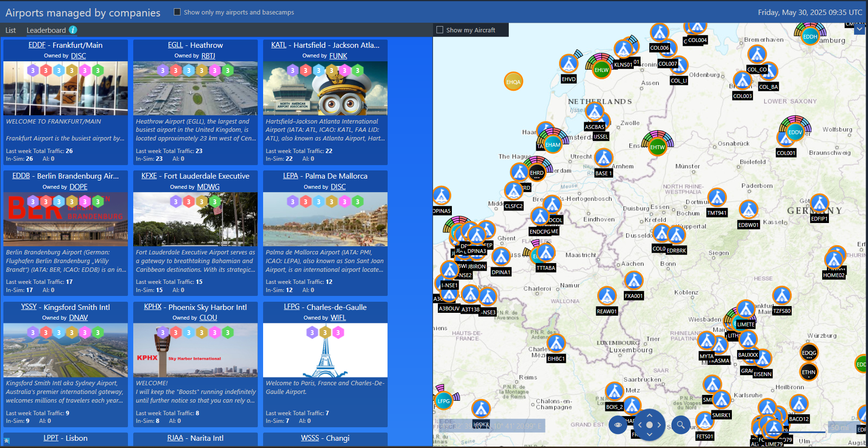868x448 pixels.
Task: Open the EDDB Berlin Brandenburg link
Action: (x=21, y=176)
